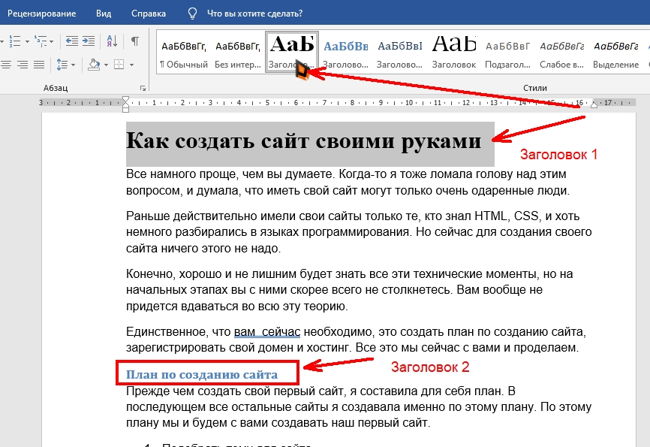The image size is (650, 447).
Task: Apply the Обычный style
Action: coord(184,53)
